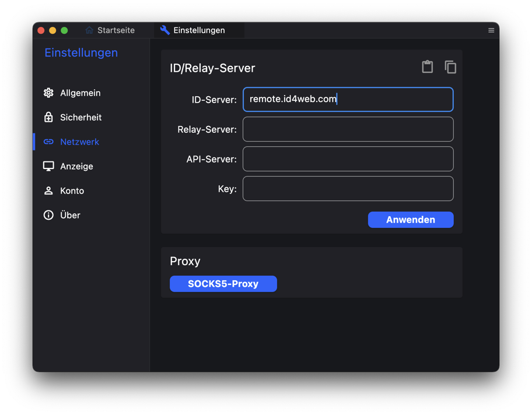Open the hamburger menu icon

click(x=491, y=30)
